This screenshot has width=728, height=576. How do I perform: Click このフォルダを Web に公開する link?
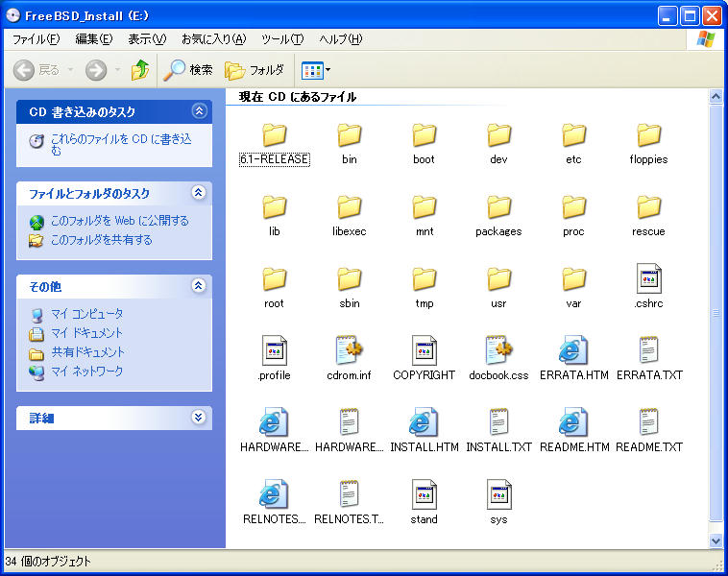point(120,221)
